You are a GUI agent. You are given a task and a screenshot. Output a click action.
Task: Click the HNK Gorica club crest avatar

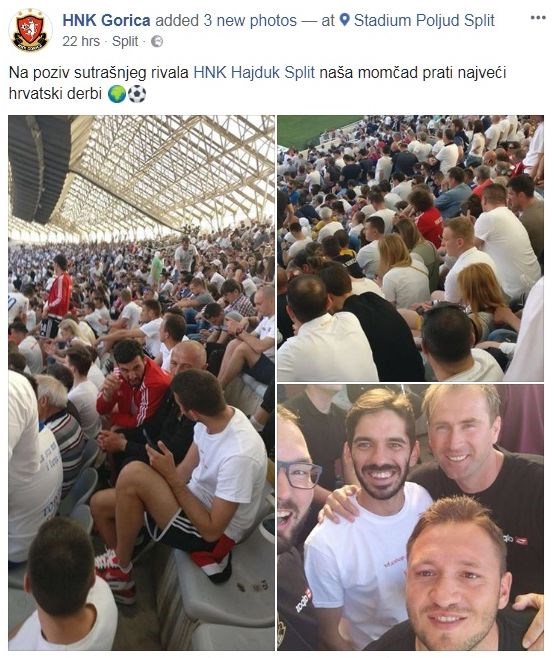tap(30, 30)
